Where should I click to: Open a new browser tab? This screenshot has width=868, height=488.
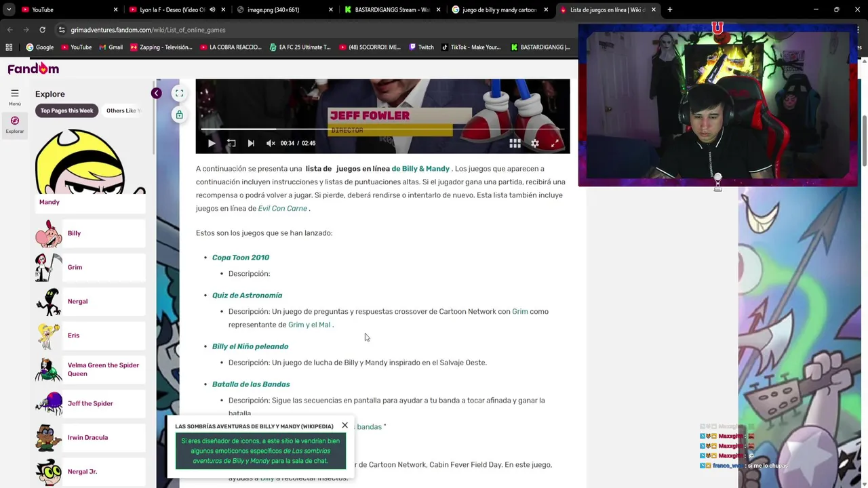click(670, 9)
